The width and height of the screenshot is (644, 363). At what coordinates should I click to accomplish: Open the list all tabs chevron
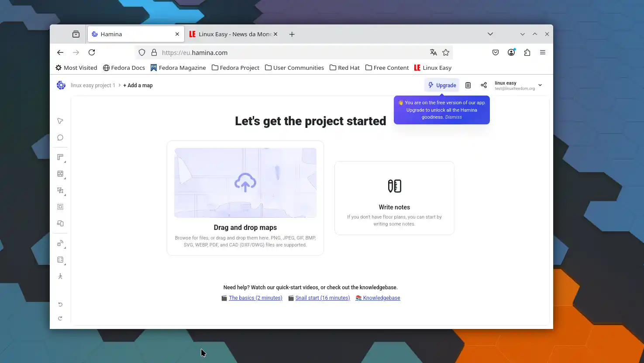coord(490,34)
